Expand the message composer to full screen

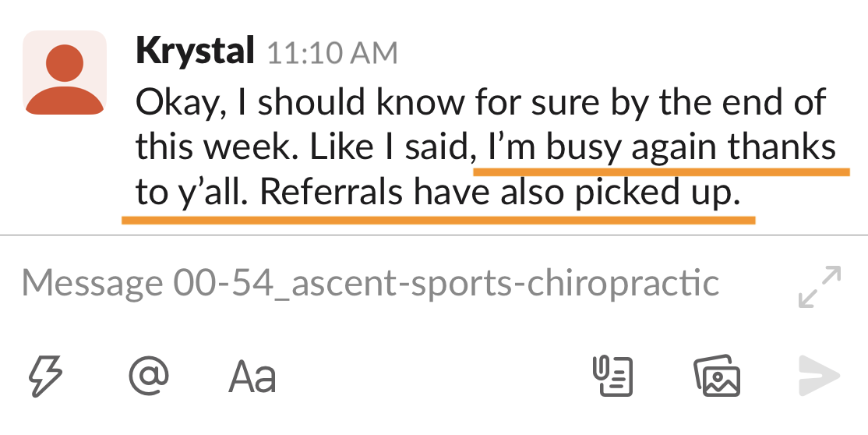(x=820, y=287)
